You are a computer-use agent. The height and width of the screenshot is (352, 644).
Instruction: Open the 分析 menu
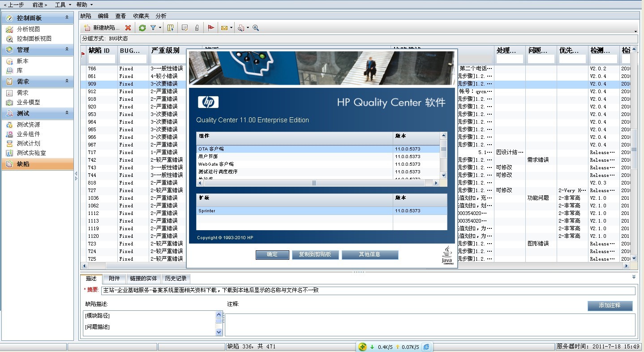pos(161,16)
